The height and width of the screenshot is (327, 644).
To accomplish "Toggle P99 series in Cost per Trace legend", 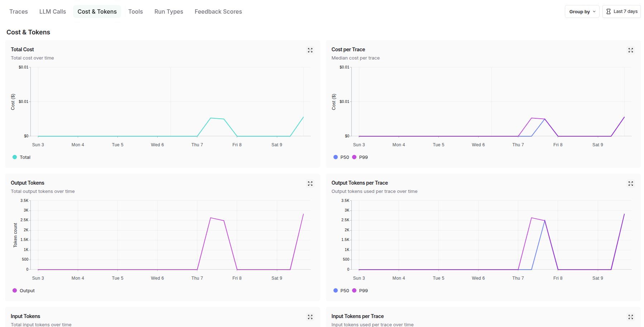I will 360,157.
